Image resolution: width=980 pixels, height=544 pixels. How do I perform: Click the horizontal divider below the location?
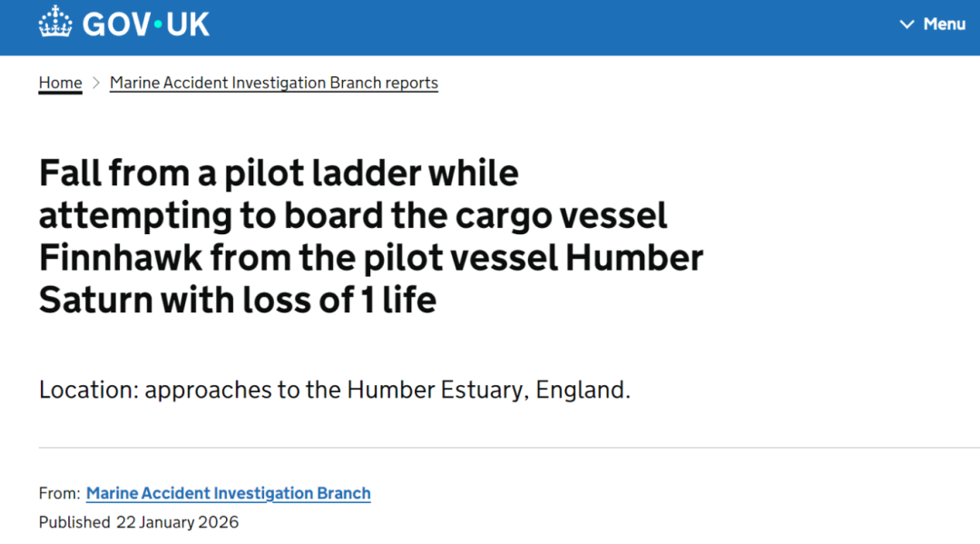(x=508, y=448)
